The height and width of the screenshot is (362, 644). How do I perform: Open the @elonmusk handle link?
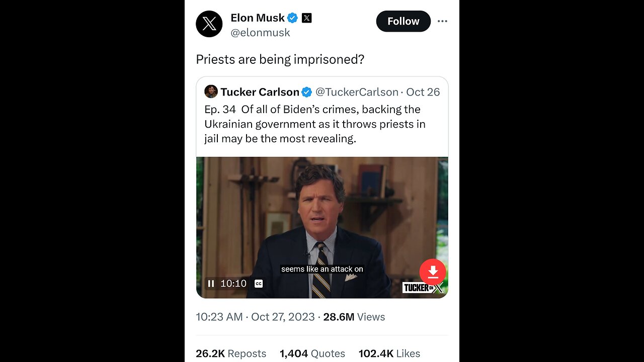[x=260, y=33]
